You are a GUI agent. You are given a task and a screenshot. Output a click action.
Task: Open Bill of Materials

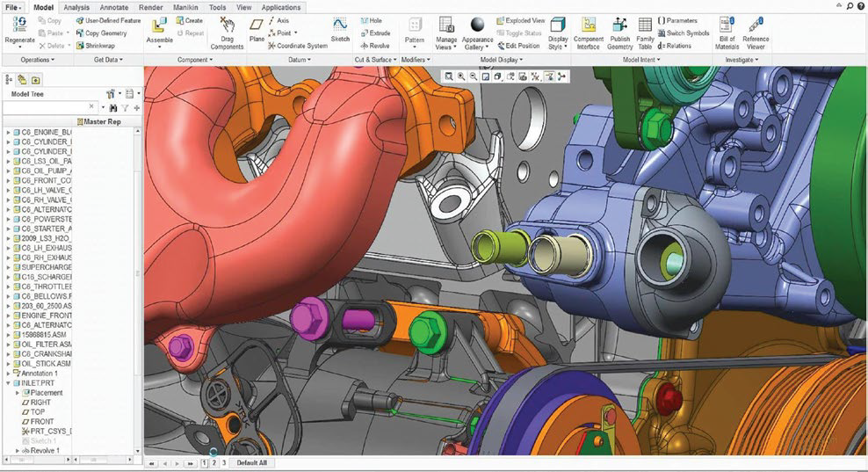tap(727, 33)
